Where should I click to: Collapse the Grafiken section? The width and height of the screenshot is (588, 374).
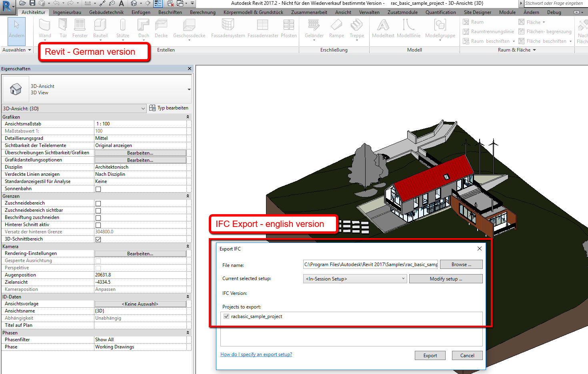[x=188, y=117]
